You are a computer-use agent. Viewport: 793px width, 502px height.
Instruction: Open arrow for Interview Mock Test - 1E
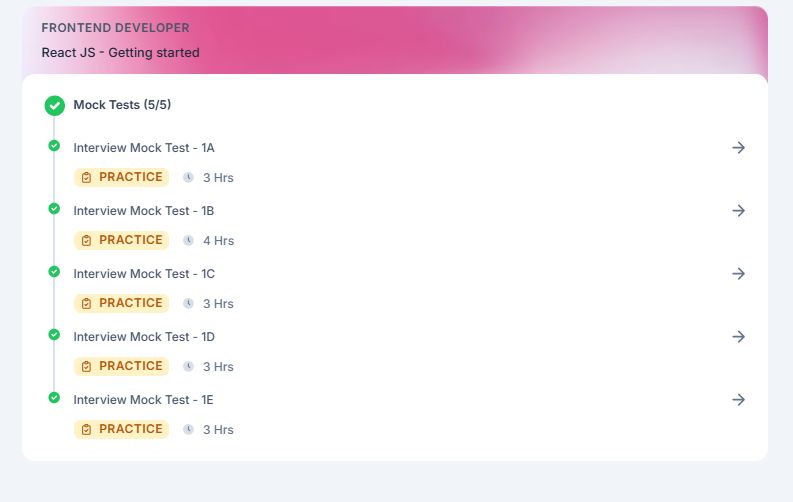[x=738, y=400]
